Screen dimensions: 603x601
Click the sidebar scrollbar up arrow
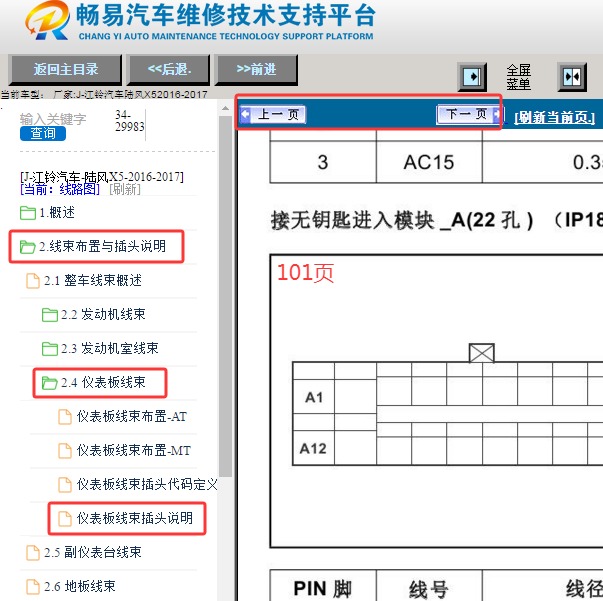(225, 109)
